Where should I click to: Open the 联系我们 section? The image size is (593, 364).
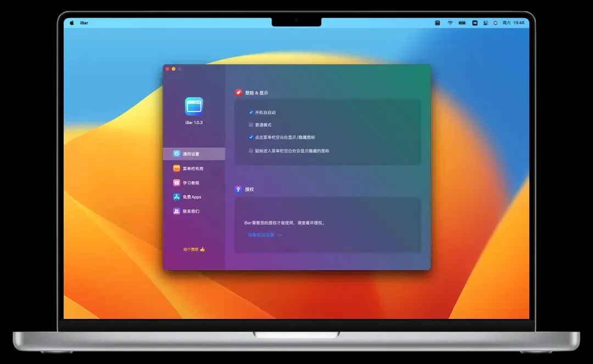click(194, 211)
